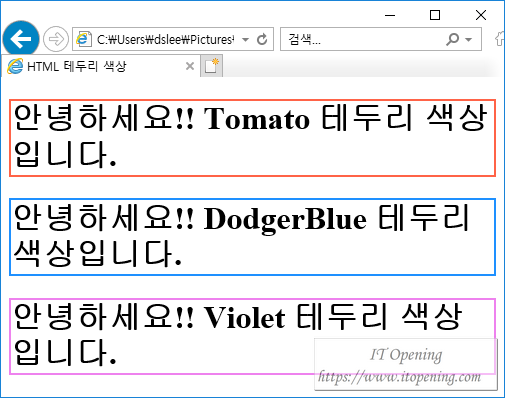
Task: Maximize the browser window
Action: pos(435,15)
